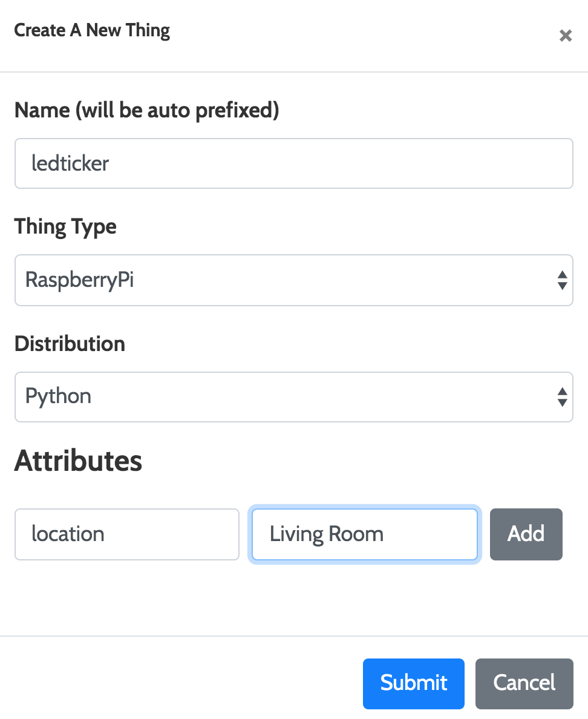
Task: Close the Create A New Thing dialog
Action: point(566,35)
